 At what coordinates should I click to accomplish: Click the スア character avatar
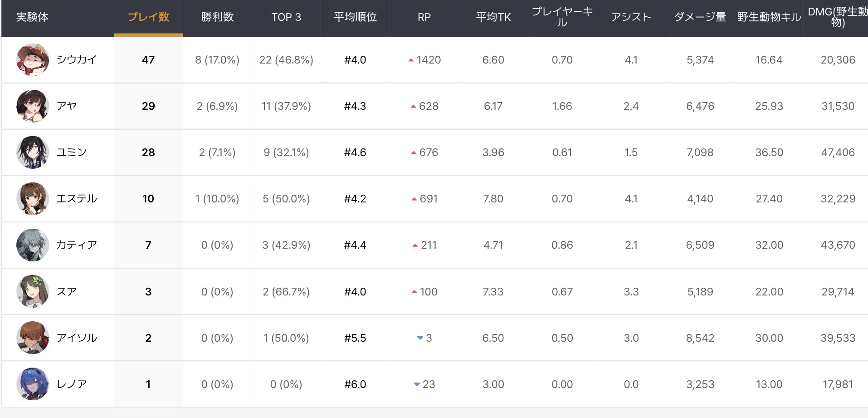33,291
